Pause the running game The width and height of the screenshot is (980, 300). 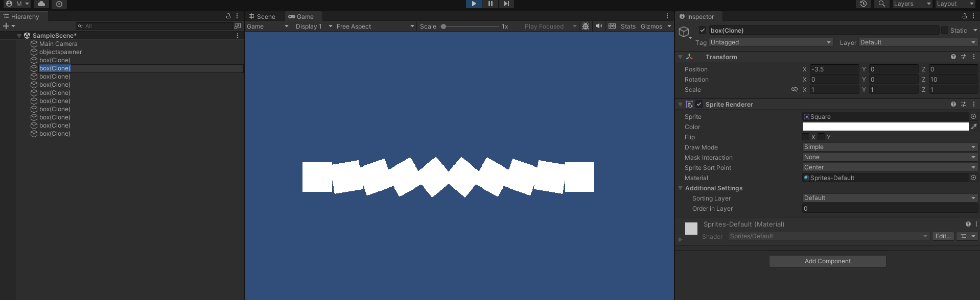(490, 4)
